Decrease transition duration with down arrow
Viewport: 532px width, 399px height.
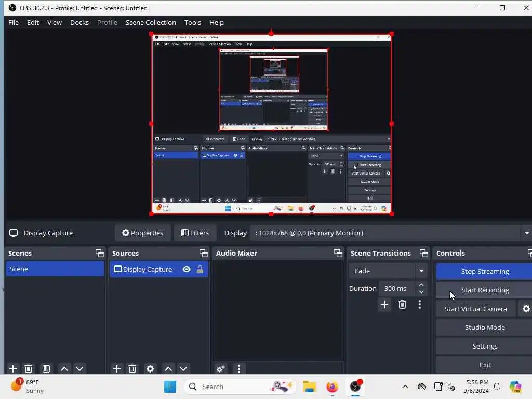coord(421,292)
